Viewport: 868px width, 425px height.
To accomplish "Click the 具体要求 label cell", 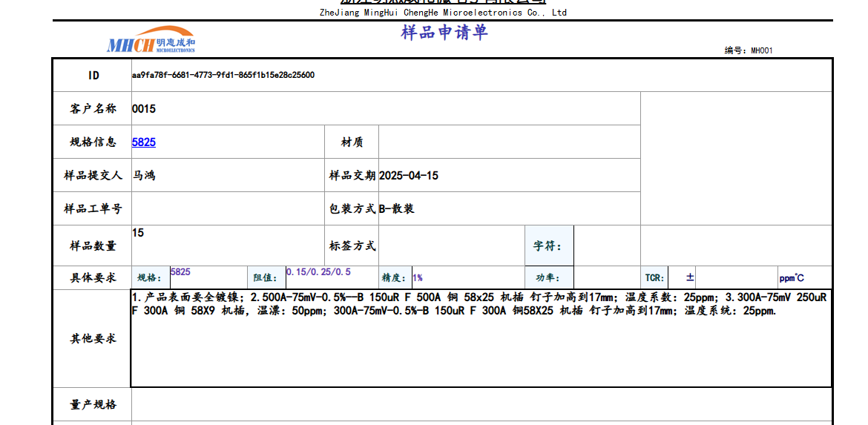I will (x=93, y=278).
